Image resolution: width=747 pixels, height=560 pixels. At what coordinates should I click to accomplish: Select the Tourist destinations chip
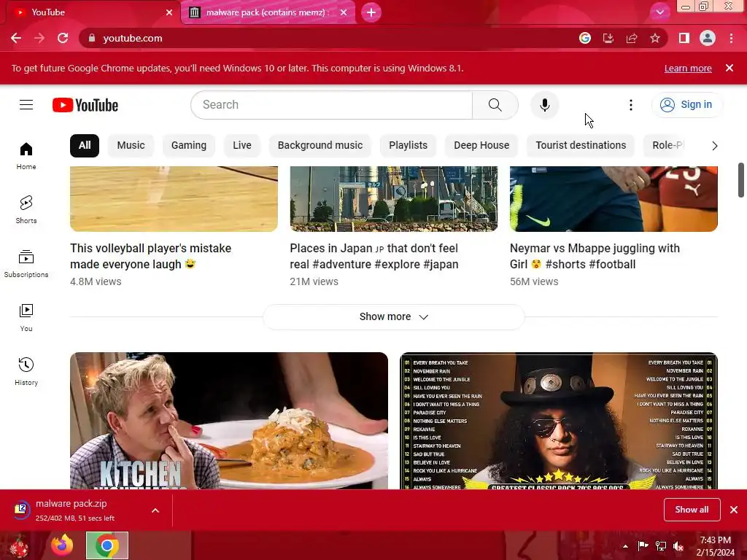pos(581,145)
